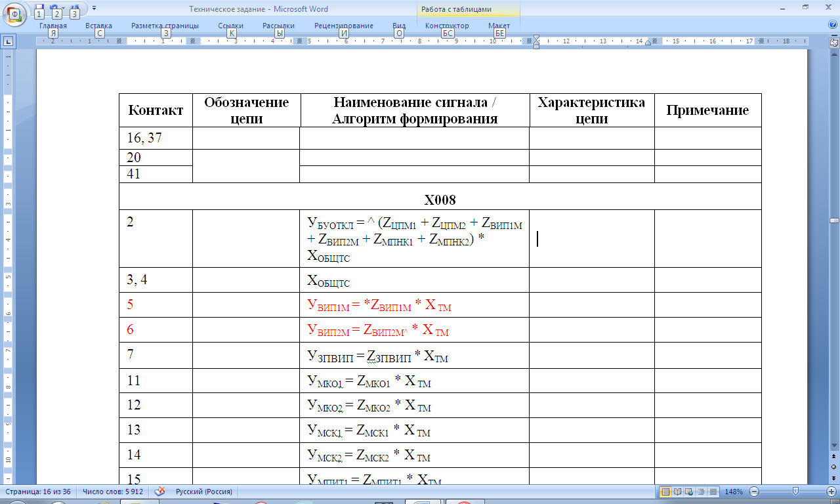Switch to Outline view
Viewport: 840px width, 504px height.
701,492
